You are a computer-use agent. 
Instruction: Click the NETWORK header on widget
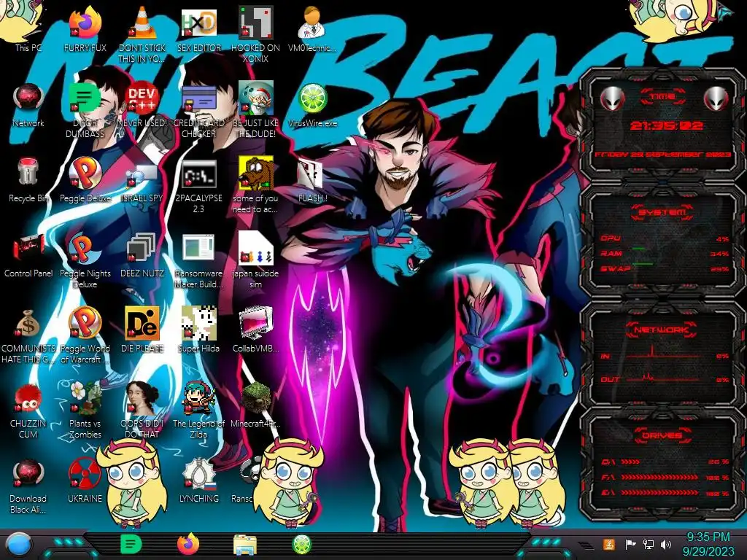662,329
